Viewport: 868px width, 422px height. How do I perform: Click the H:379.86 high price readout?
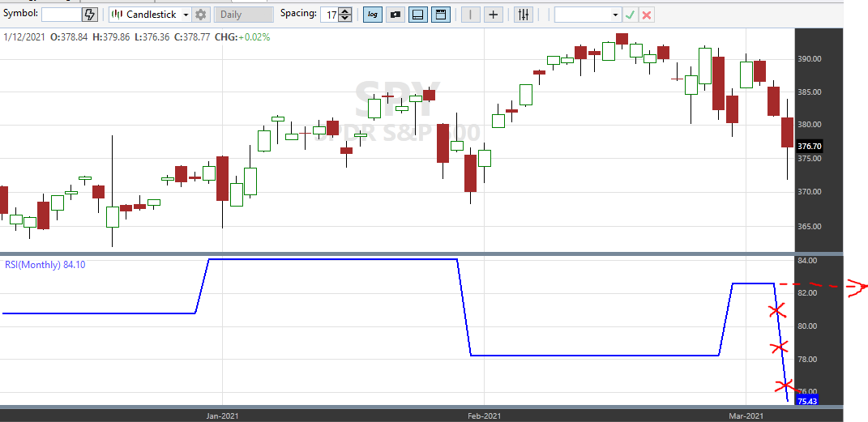pyautogui.click(x=111, y=37)
